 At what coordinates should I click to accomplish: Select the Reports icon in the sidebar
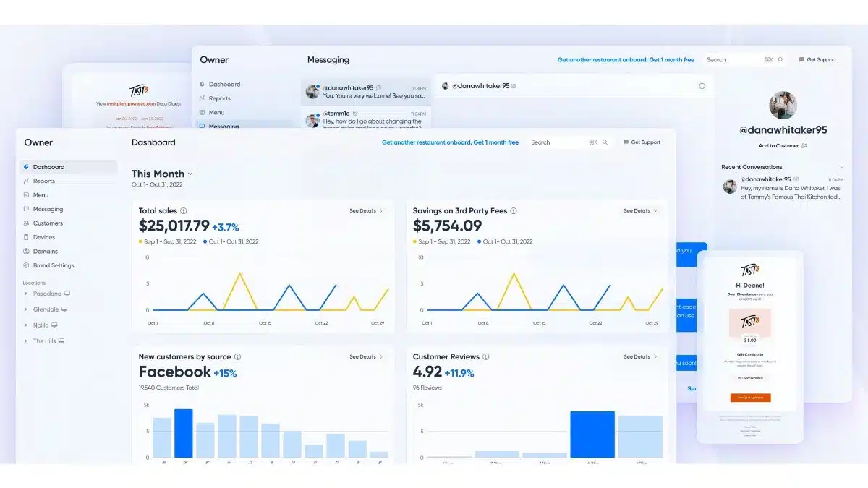click(25, 181)
